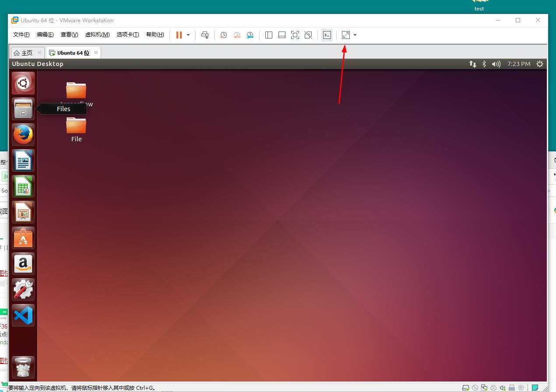Open the display stretch dropdown arrow
556x392 pixels.
pos(355,35)
